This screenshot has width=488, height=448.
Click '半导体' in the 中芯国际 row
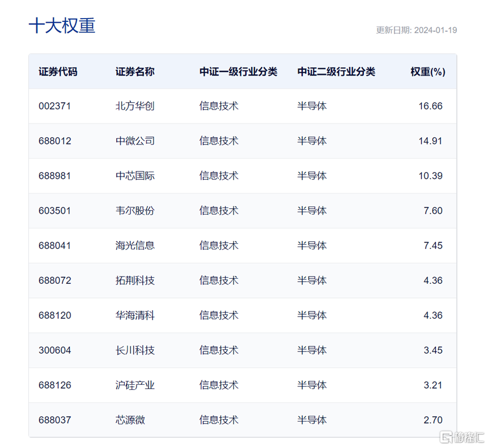click(312, 176)
